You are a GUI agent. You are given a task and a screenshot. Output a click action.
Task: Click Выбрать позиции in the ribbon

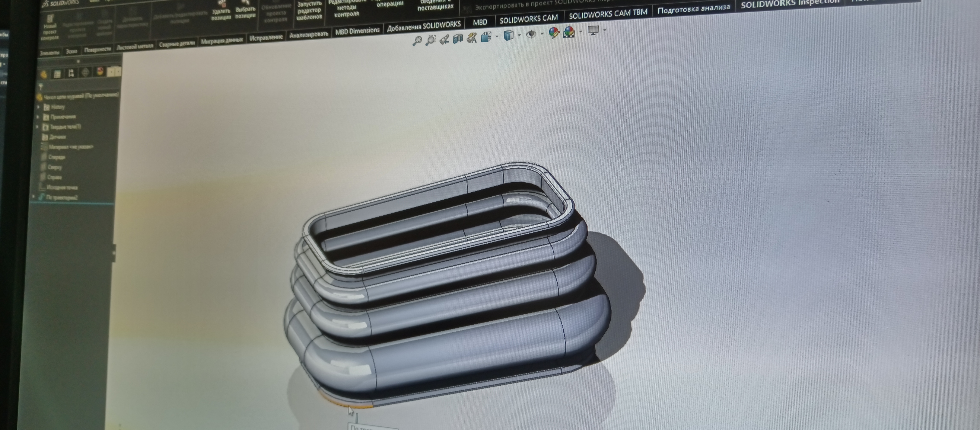[245, 10]
